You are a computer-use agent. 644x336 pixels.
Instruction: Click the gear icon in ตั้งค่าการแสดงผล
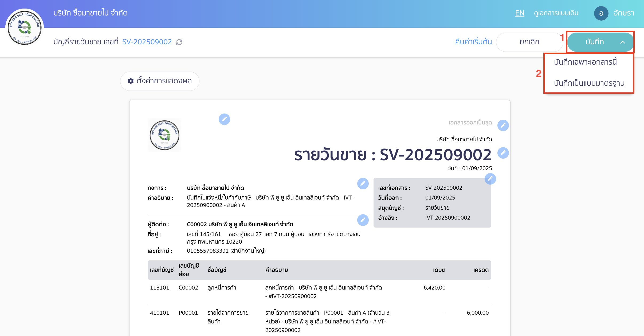(131, 81)
